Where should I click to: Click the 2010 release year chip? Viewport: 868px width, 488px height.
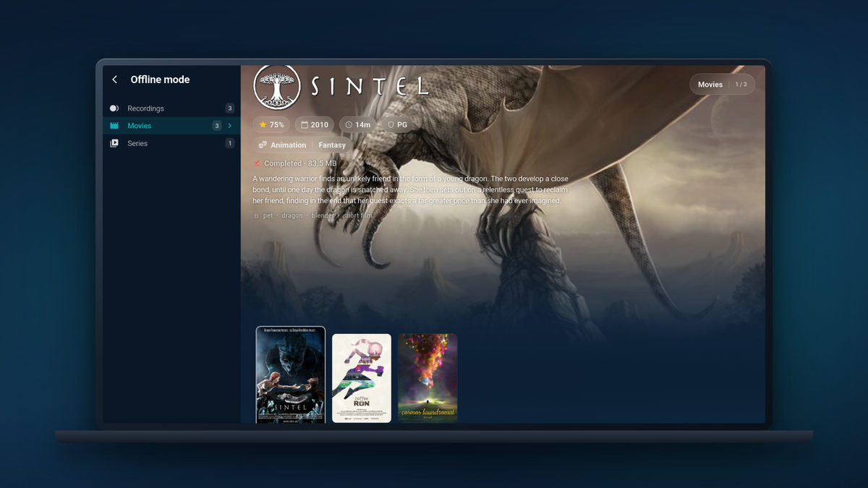pyautogui.click(x=315, y=124)
